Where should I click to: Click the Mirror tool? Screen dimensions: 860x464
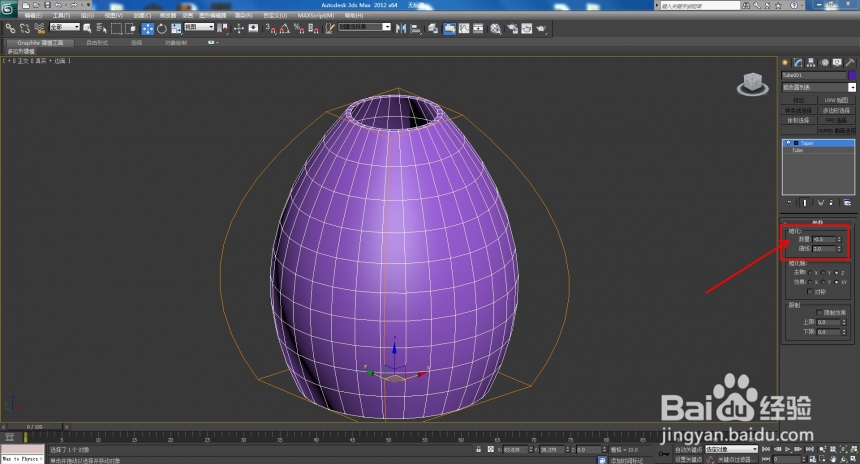click(x=401, y=28)
